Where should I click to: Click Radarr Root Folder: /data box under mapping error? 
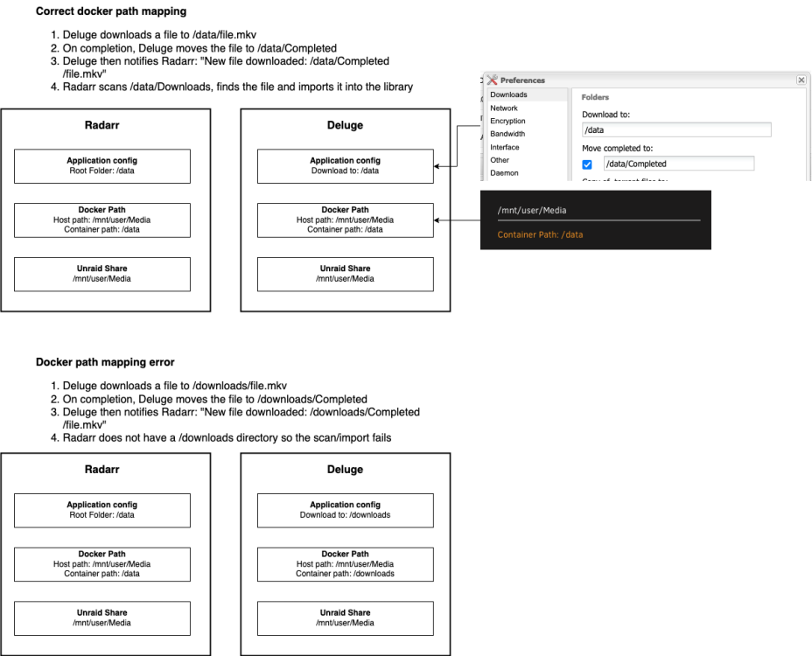coord(102,511)
